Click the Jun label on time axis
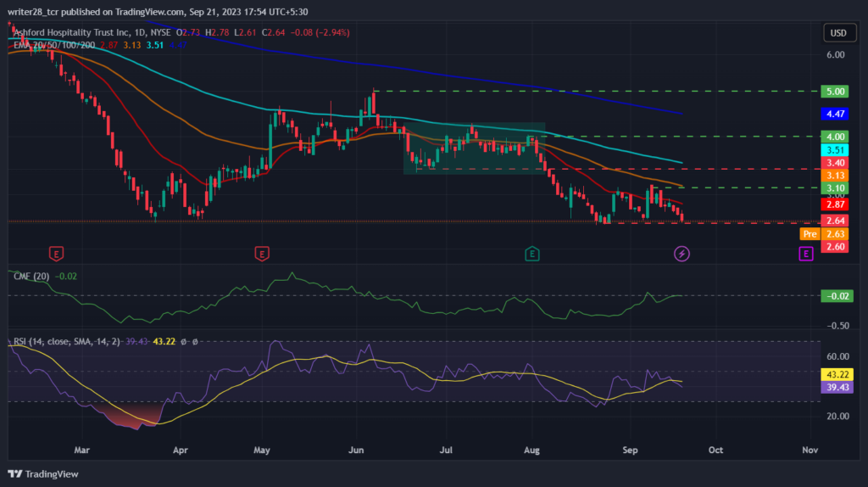The width and height of the screenshot is (868, 487). click(x=356, y=450)
